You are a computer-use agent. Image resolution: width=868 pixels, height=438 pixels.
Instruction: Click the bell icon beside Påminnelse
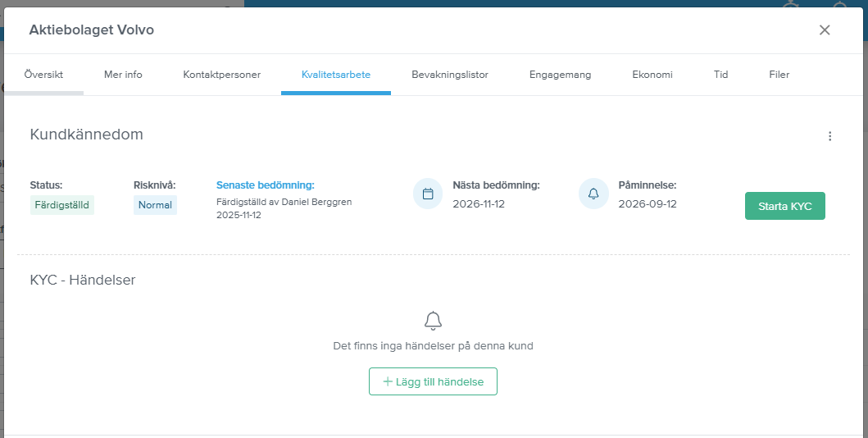tap(593, 194)
